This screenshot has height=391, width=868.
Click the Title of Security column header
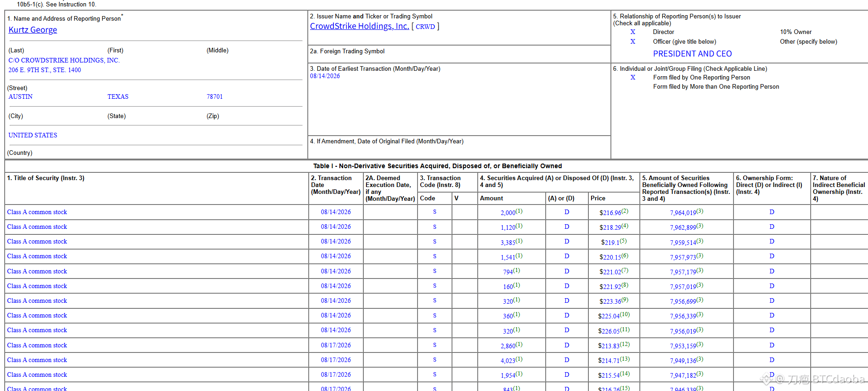pos(46,178)
